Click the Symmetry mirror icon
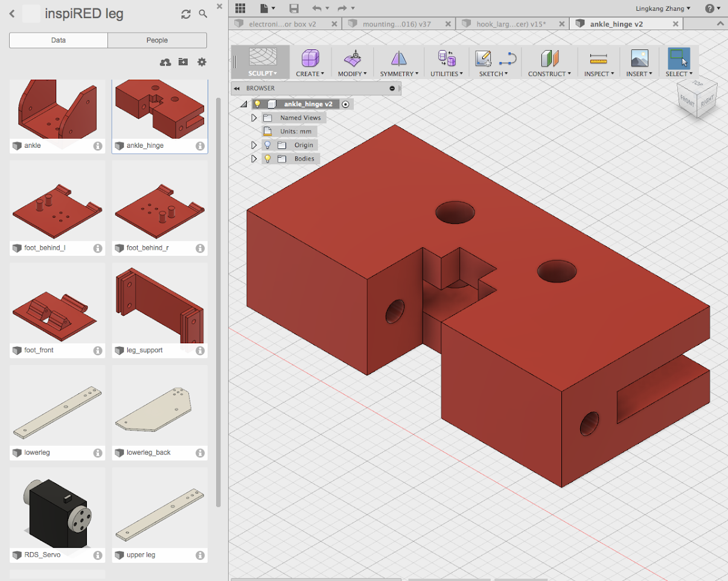The height and width of the screenshot is (581, 728). pos(398,59)
